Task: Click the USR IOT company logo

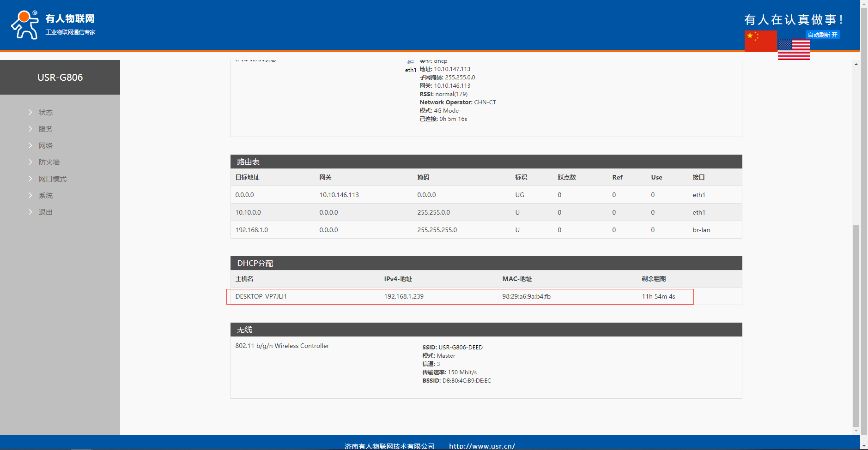Action: [x=53, y=24]
